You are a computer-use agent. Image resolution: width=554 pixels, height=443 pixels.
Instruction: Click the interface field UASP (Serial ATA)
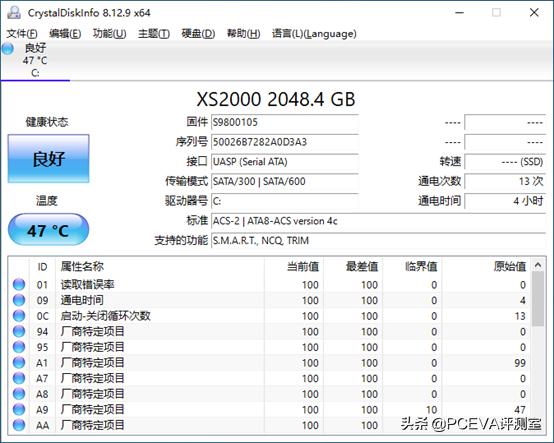[x=284, y=162]
